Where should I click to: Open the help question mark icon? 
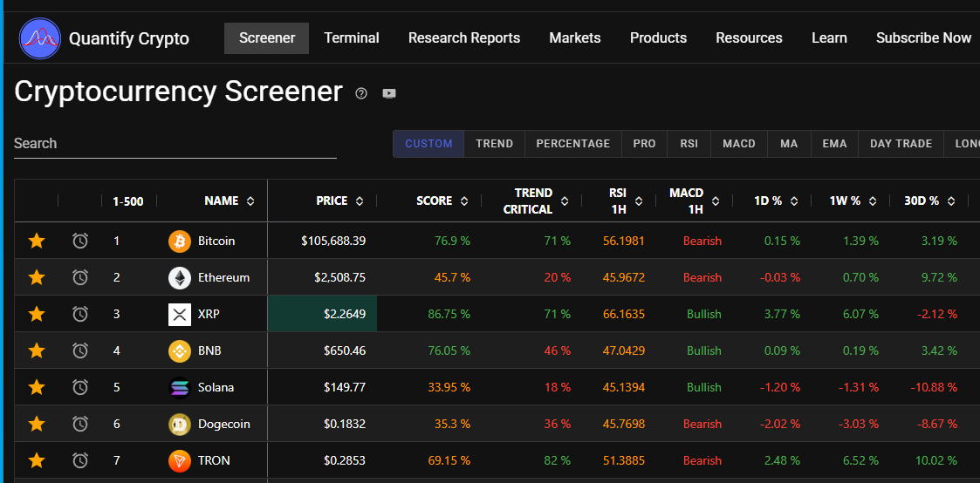pos(361,93)
